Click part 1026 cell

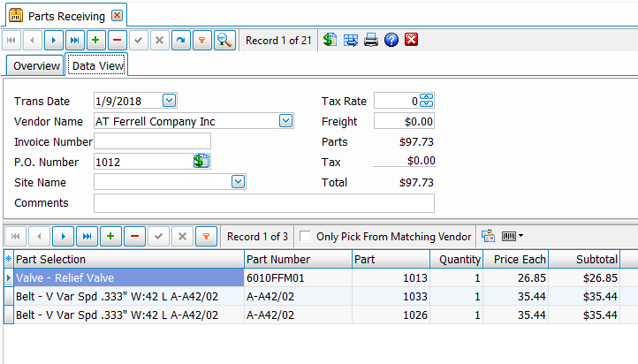[391, 315]
